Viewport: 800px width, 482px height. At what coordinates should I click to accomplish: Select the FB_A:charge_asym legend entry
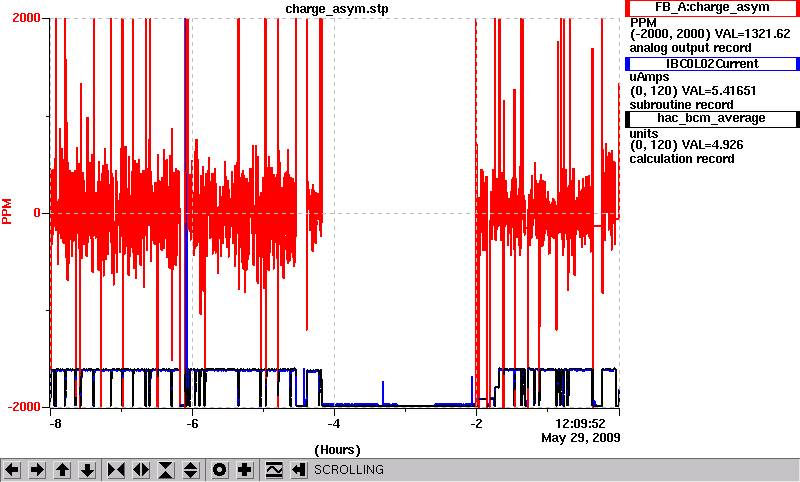pyautogui.click(x=712, y=8)
